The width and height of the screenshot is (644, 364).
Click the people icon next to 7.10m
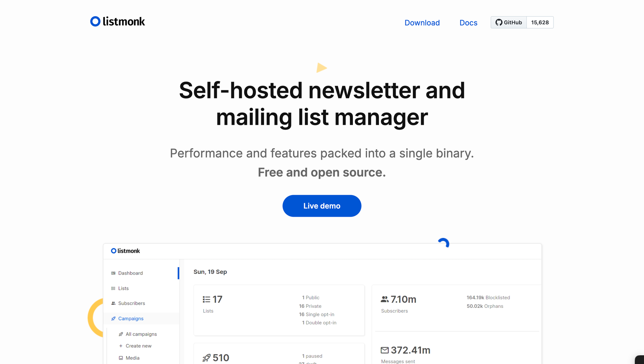coord(384,300)
